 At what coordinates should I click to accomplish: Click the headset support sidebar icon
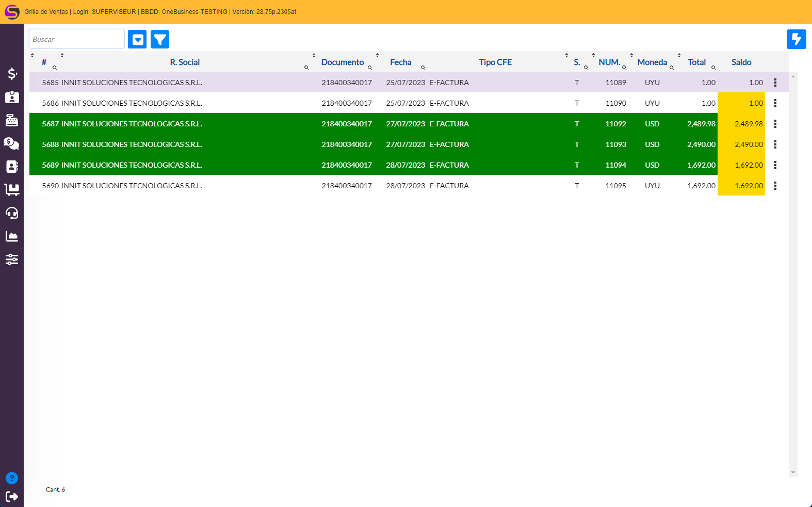point(12,212)
